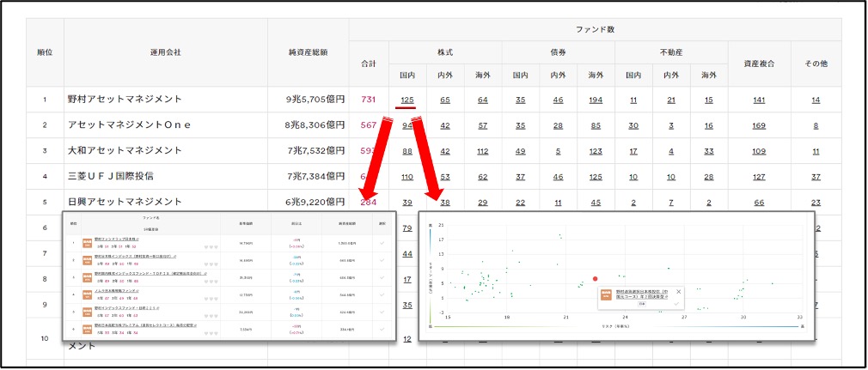Open アセットマネジメントOne 債券 海外 count 85
Viewport: 868px width, 370px height.
click(596, 125)
